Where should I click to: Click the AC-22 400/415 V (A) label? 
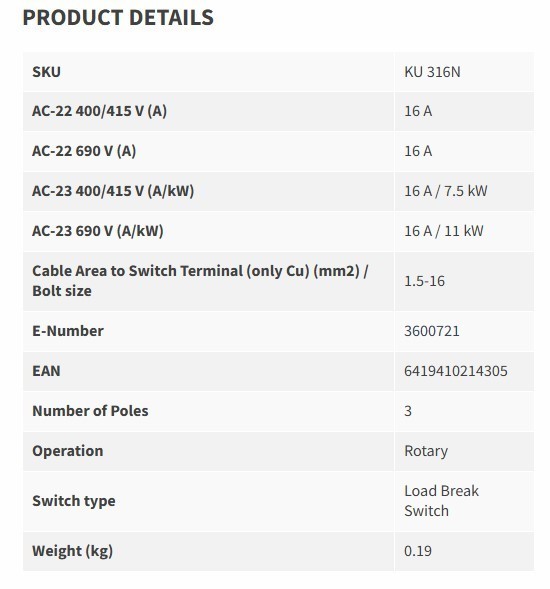click(x=99, y=111)
